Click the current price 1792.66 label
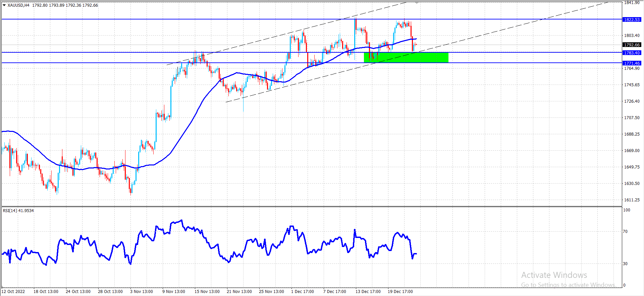Screen dimensions: 644x296 [x=632, y=45]
